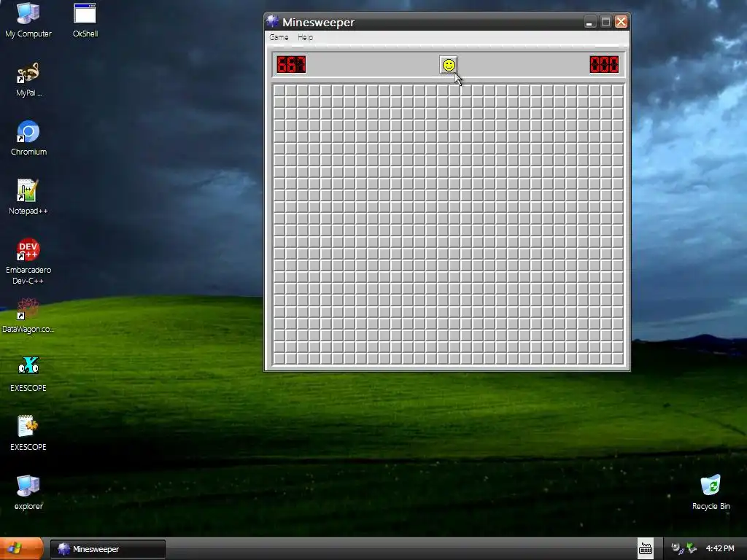Open My Computer desktop icon

[x=28, y=20]
